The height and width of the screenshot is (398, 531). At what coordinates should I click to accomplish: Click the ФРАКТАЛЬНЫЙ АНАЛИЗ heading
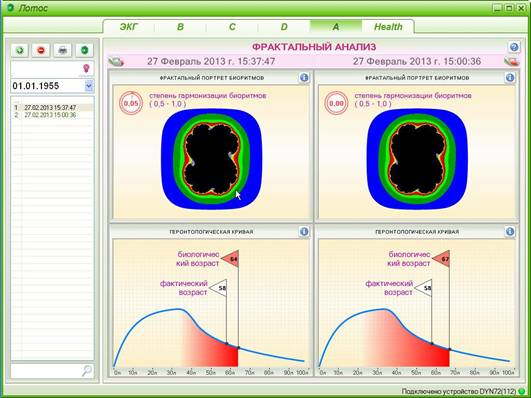tap(314, 47)
